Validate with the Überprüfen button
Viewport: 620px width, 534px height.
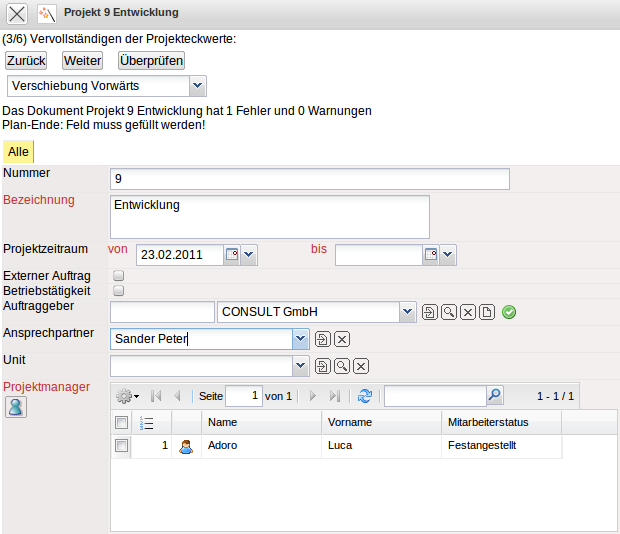point(151,60)
